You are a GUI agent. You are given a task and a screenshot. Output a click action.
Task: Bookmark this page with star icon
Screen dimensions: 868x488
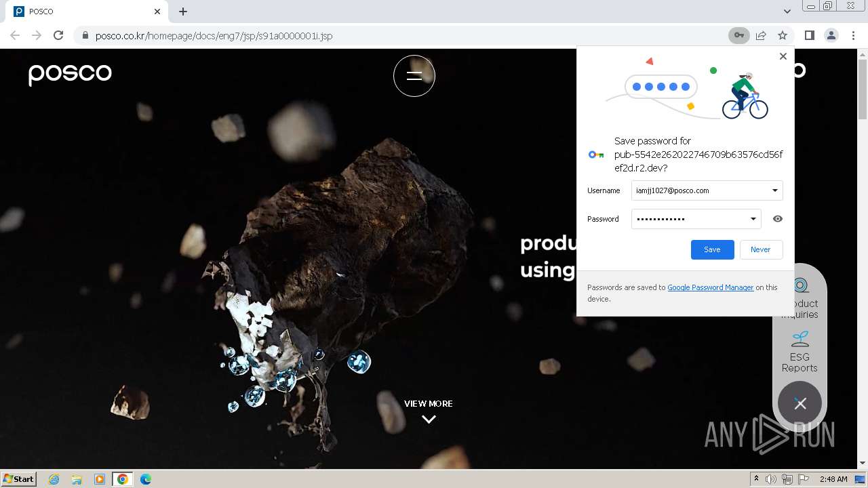783,35
